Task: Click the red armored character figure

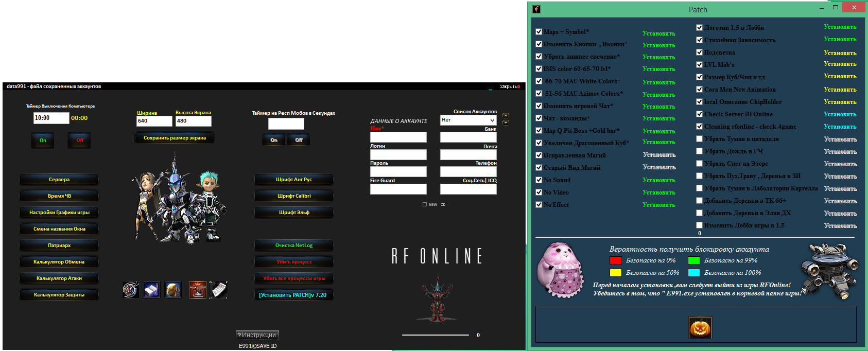Action: pos(437,299)
